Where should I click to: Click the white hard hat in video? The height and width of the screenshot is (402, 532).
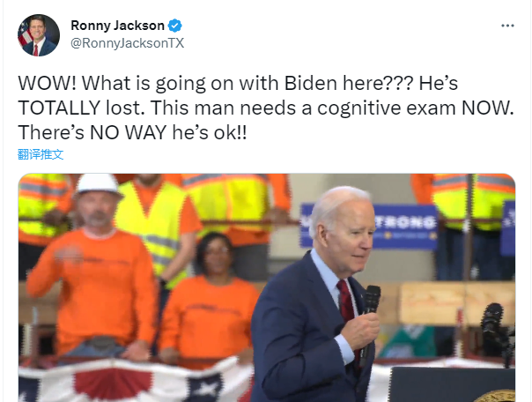98,186
